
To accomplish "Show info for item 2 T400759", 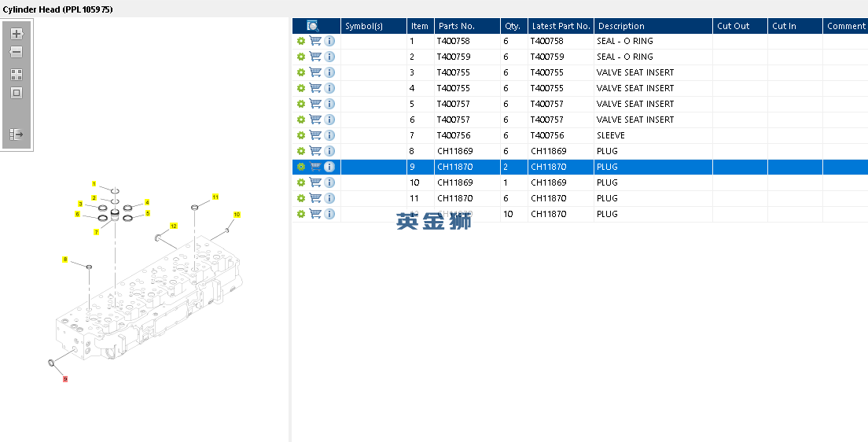I will pos(329,57).
